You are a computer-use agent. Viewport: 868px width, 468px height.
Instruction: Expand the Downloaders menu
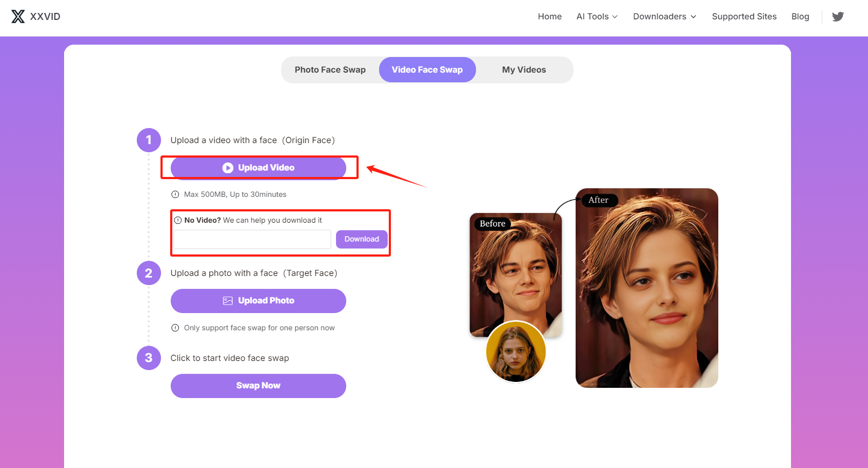664,17
